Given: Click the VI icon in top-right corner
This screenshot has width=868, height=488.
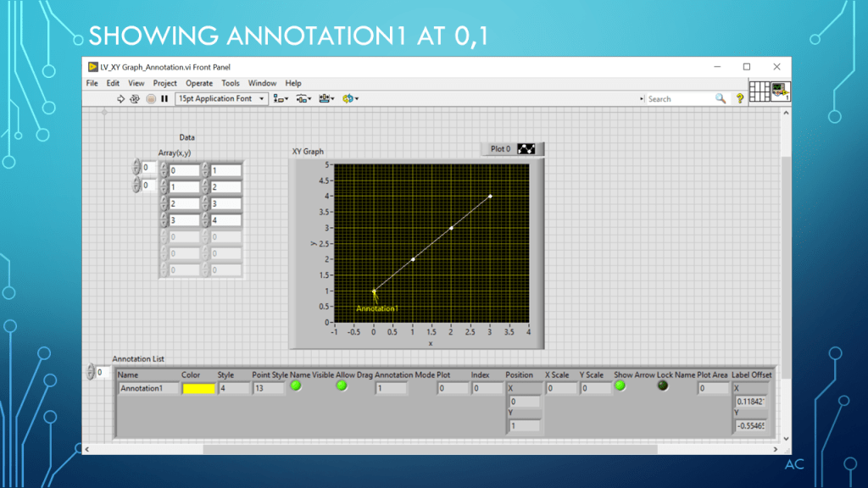Looking at the screenshot, I should tap(781, 91).
